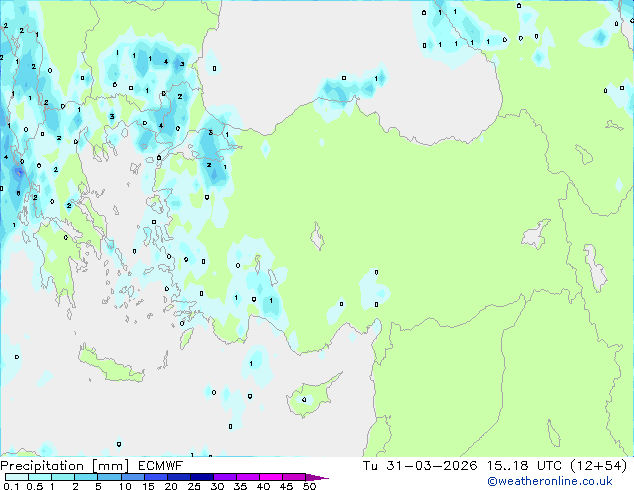The image size is (634, 490).
Task: Click the '0.1' legend value label
Action: click(x=11, y=486)
